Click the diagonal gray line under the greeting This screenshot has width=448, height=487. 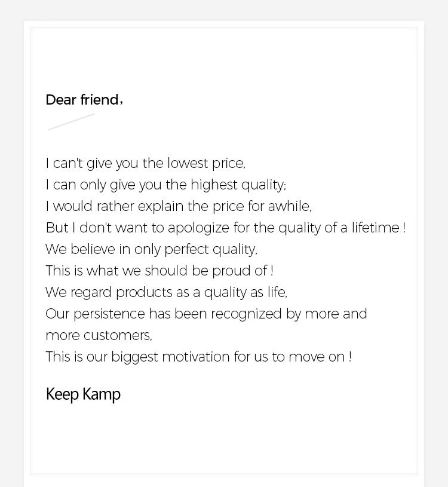(71, 122)
